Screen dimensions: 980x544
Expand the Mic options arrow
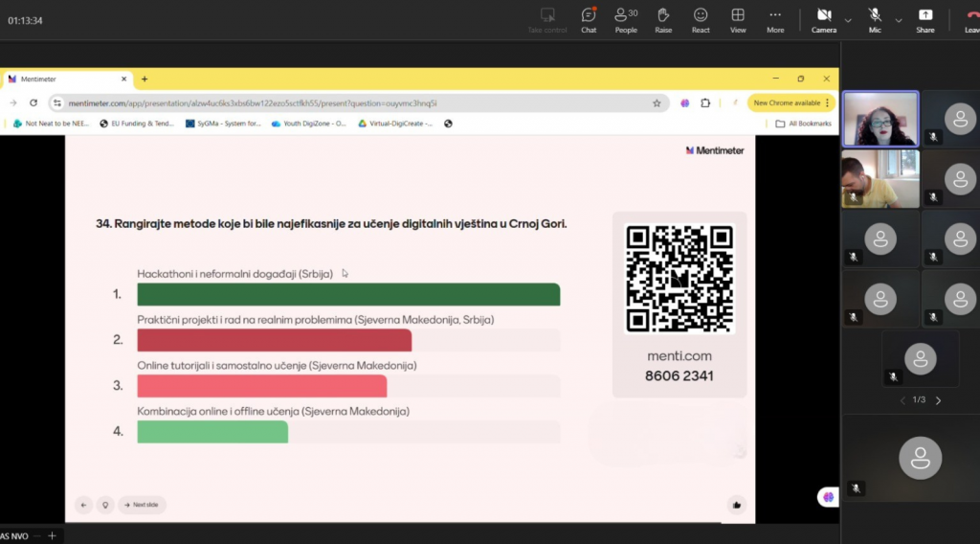click(x=899, y=20)
